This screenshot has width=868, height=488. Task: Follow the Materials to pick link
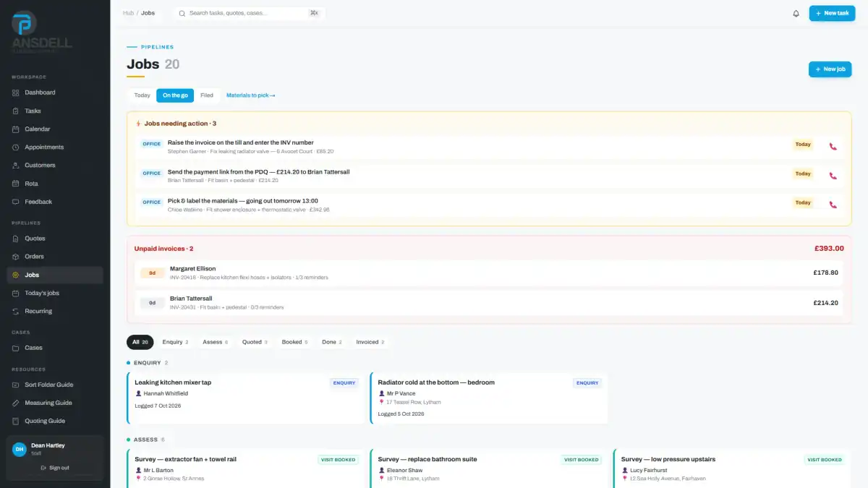pyautogui.click(x=250, y=95)
